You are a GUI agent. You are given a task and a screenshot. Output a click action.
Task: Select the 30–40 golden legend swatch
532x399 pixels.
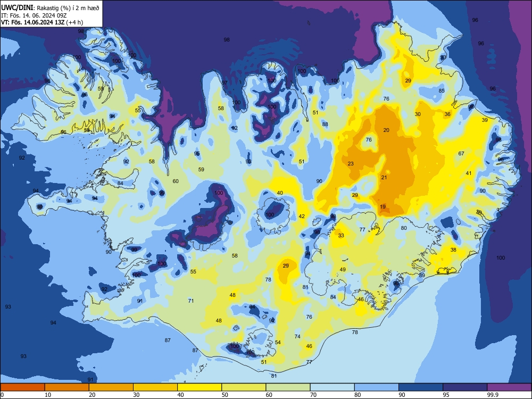pos(155,387)
